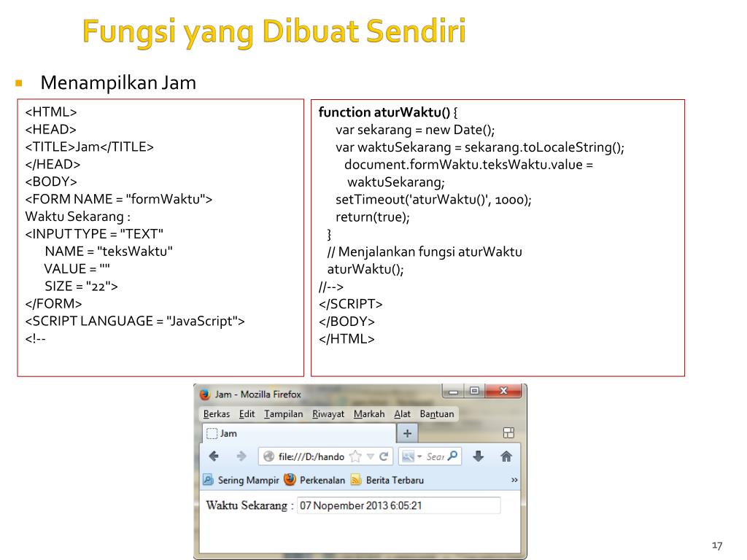Open the Alat menu
The image size is (747, 560).
402,414
